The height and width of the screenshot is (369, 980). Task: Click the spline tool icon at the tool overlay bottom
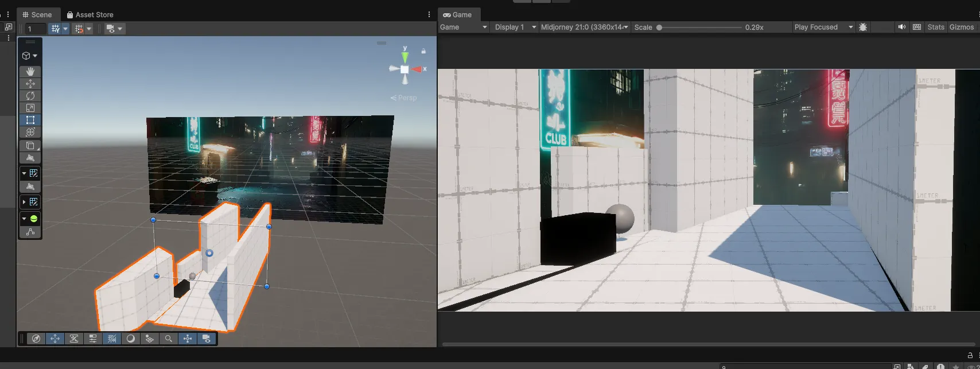point(30,232)
